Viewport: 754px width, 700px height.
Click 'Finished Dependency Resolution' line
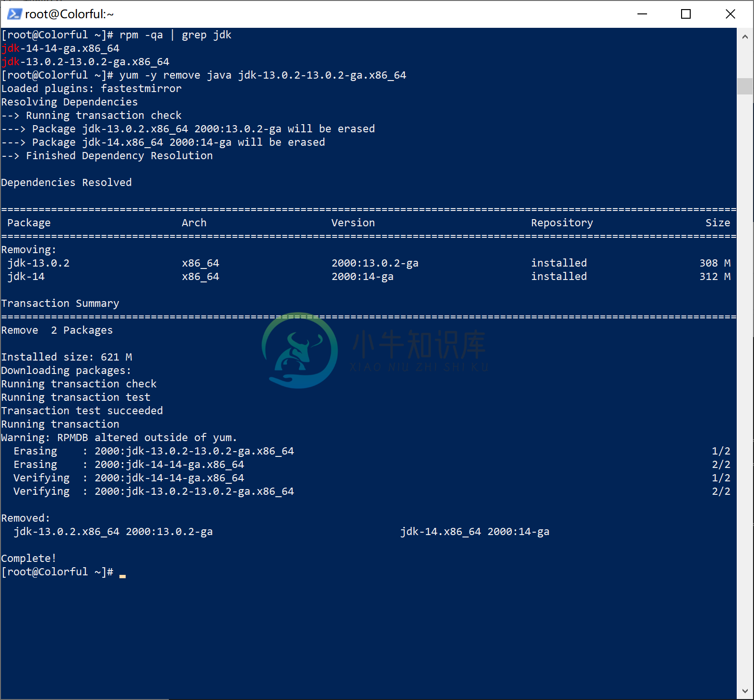[x=107, y=156]
